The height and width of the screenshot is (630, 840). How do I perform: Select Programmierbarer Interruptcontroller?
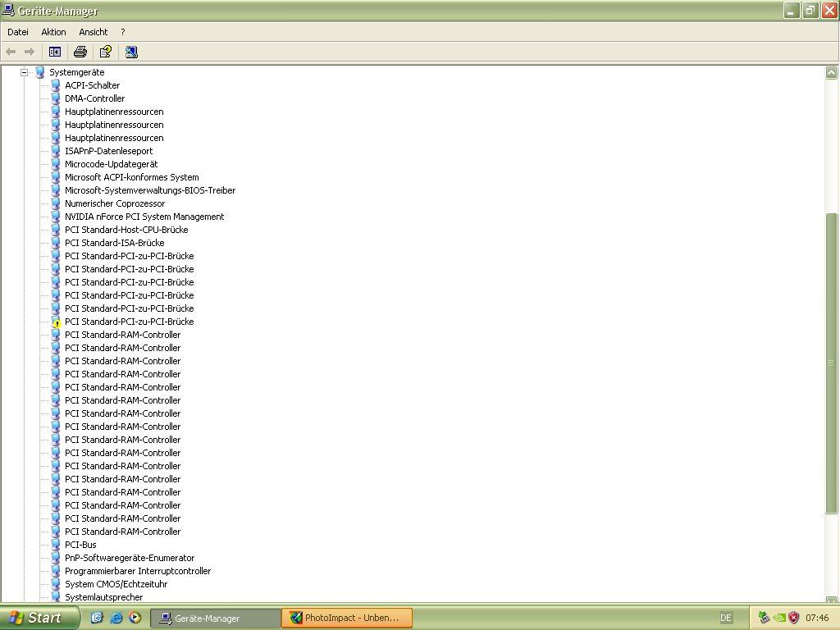tap(138, 571)
